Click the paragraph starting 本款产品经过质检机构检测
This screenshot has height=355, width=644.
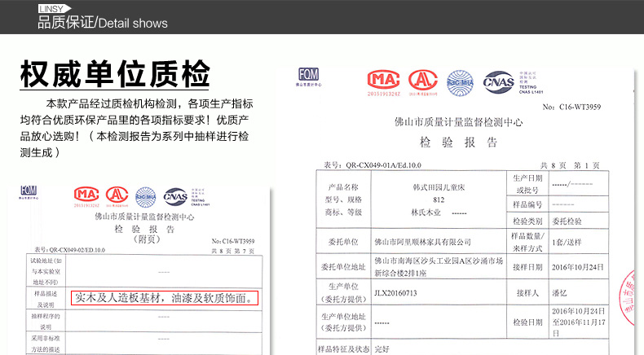136,128
